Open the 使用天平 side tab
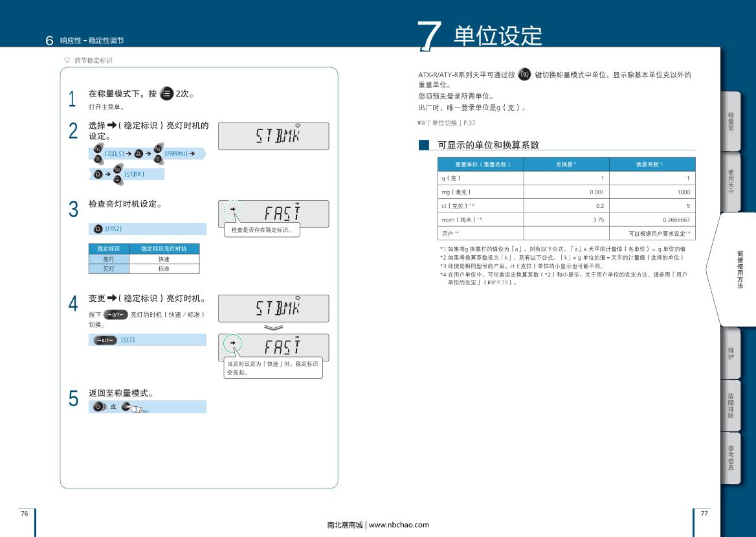Image resolution: width=756 pixels, height=537 pixels. click(x=730, y=181)
